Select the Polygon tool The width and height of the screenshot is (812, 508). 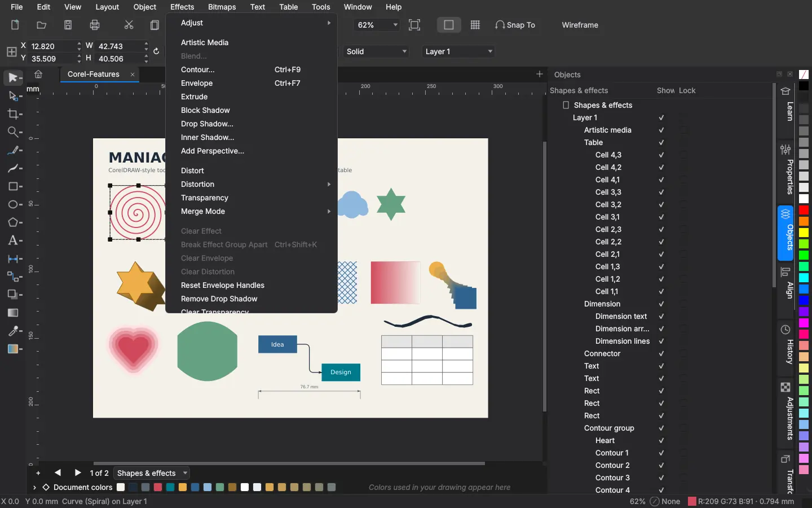pyautogui.click(x=14, y=222)
